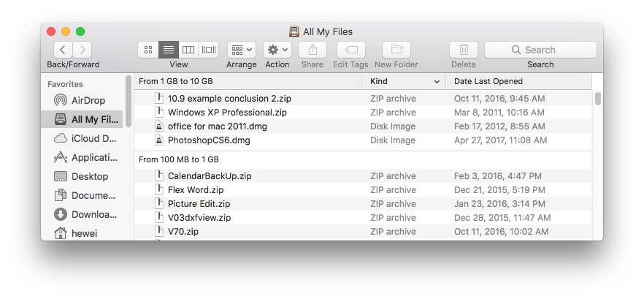Click the 'From 1 GB to 10 GB' header
This screenshot has width=644, height=299.
pyautogui.click(x=176, y=81)
